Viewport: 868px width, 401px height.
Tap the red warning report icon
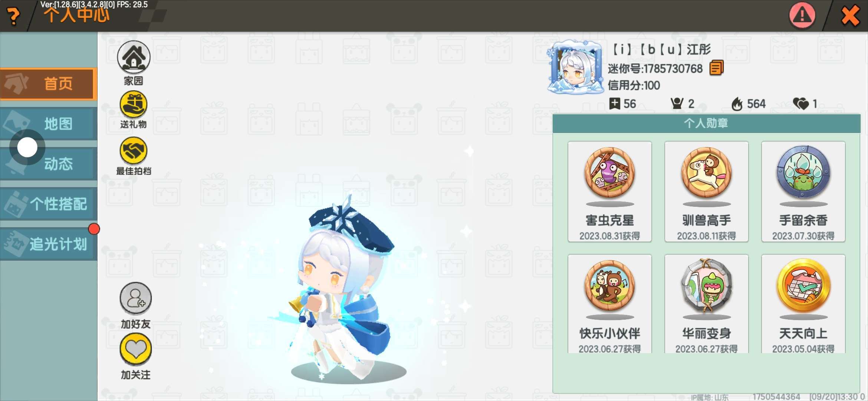[x=802, y=16]
